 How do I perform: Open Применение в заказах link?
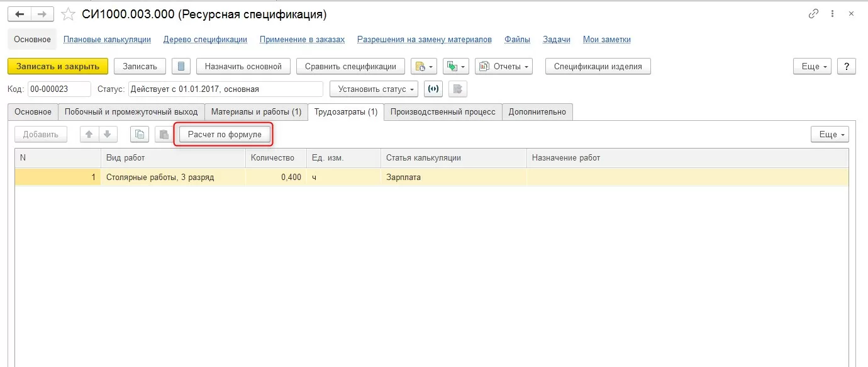pos(302,39)
